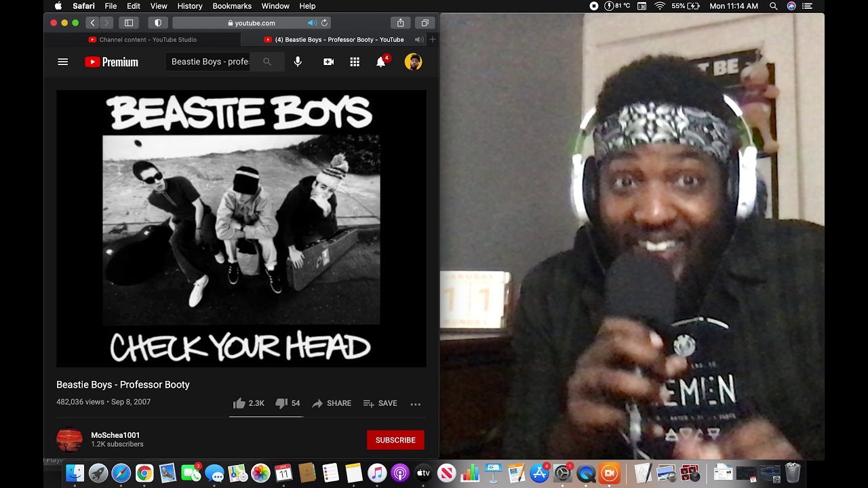The height and width of the screenshot is (488, 868).
Task: Subscribe to MoSchea1001 channel
Action: (x=395, y=440)
